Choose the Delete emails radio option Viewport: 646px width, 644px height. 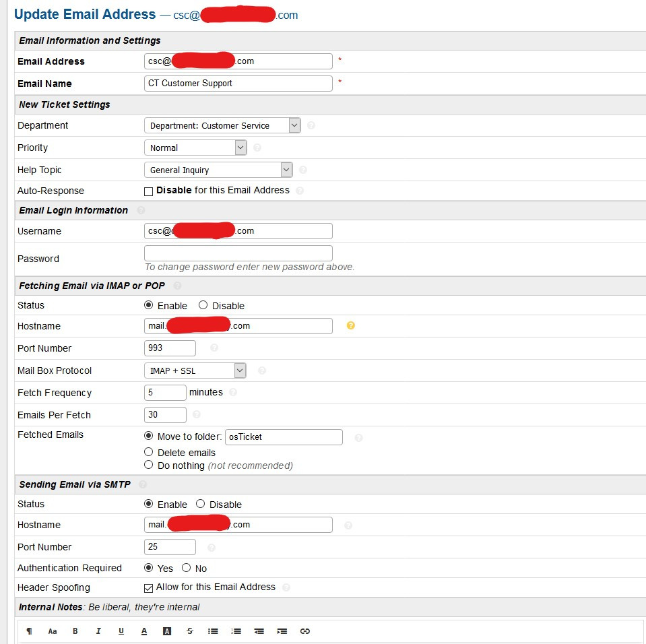149,452
